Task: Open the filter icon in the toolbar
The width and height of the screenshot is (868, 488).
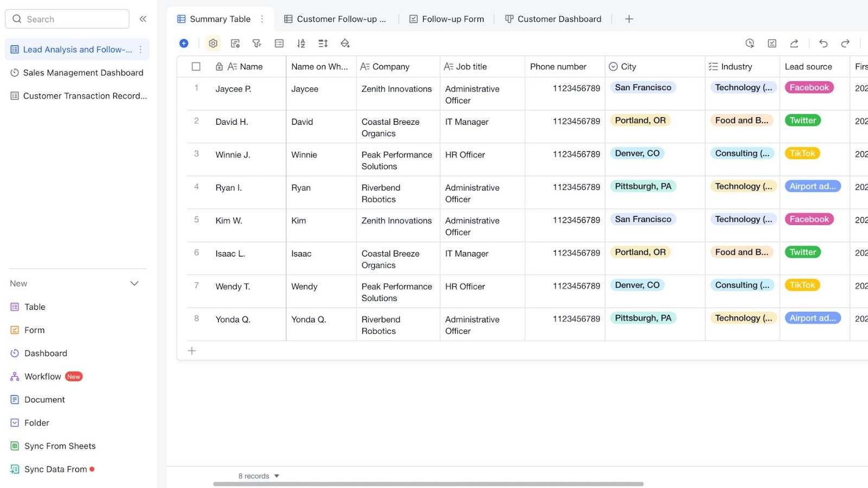Action: coord(257,43)
